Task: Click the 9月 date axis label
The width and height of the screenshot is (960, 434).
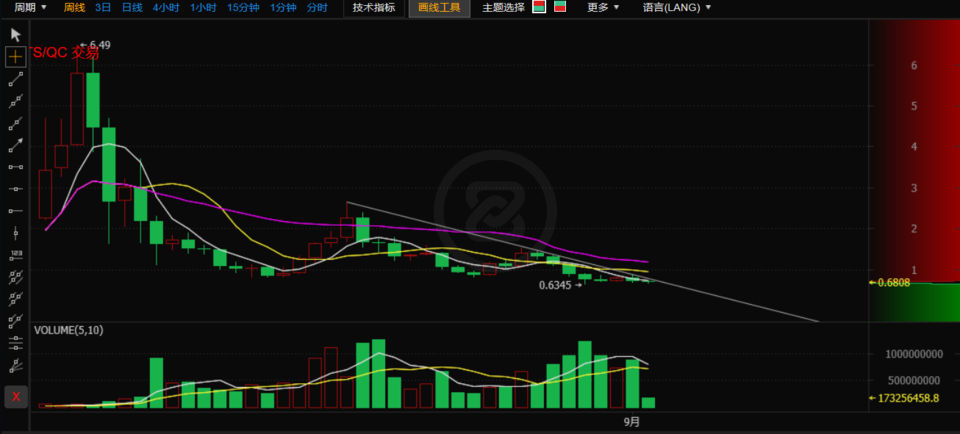Action: tap(632, 421)
